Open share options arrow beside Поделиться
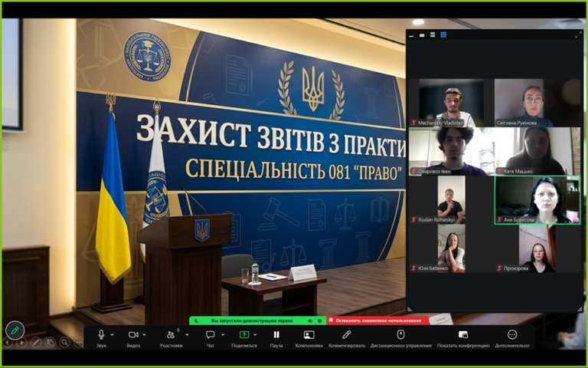The image size is (588, 368). coord(256,334)
